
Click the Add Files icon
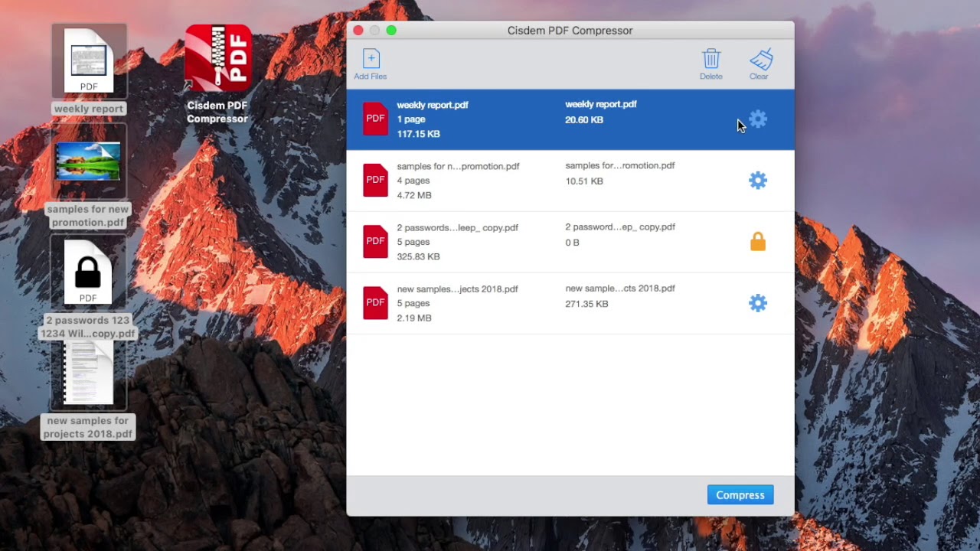click(371, 58)
